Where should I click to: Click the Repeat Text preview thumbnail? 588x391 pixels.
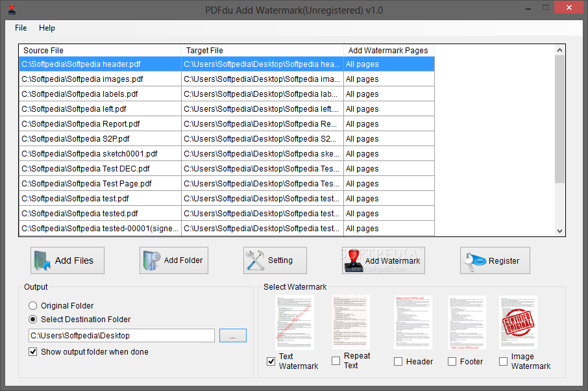pyautogui.click(x=351, y=322)
